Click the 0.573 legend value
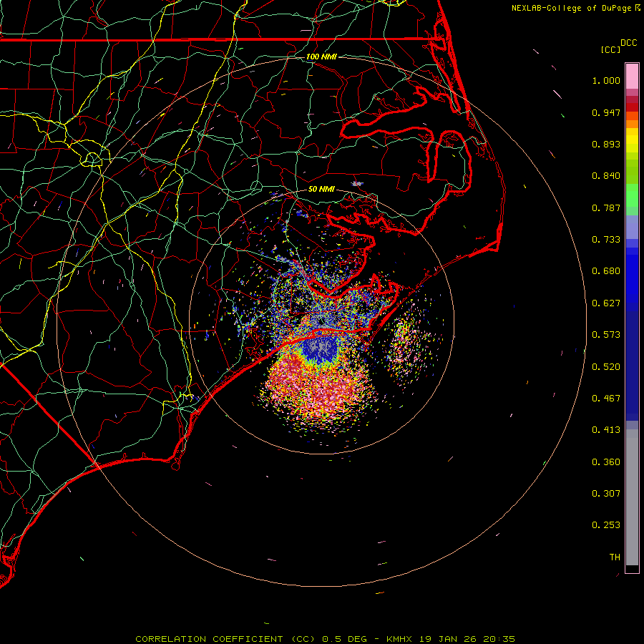644x644 pixels. 606,335
